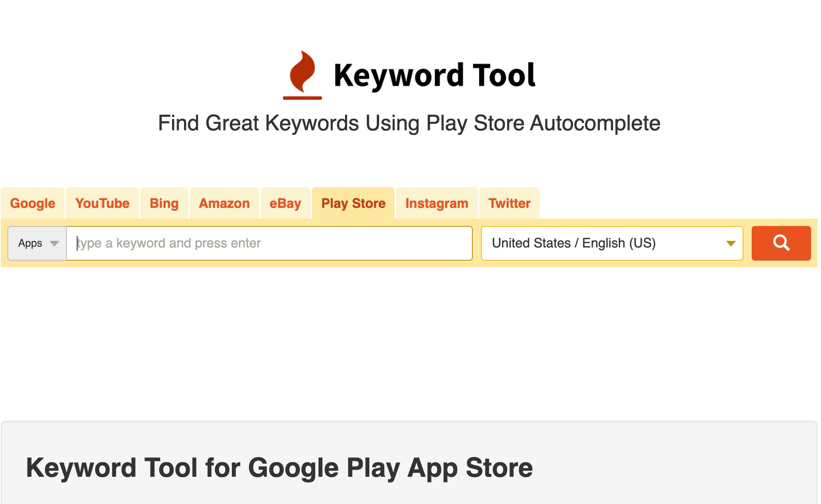Click the United States / English (US) text
This screenshot has height=504, width=821.
click(x=573, y=243)
